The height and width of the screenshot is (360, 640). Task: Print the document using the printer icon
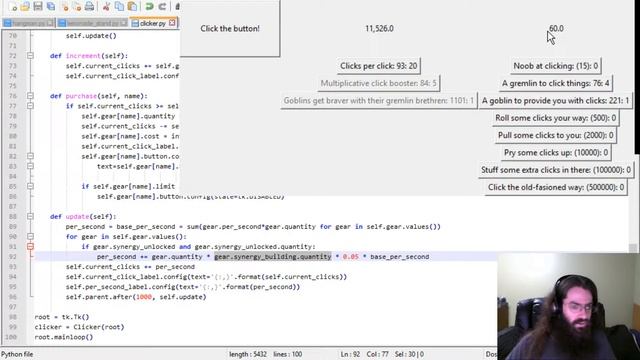(x=89, y=6)
